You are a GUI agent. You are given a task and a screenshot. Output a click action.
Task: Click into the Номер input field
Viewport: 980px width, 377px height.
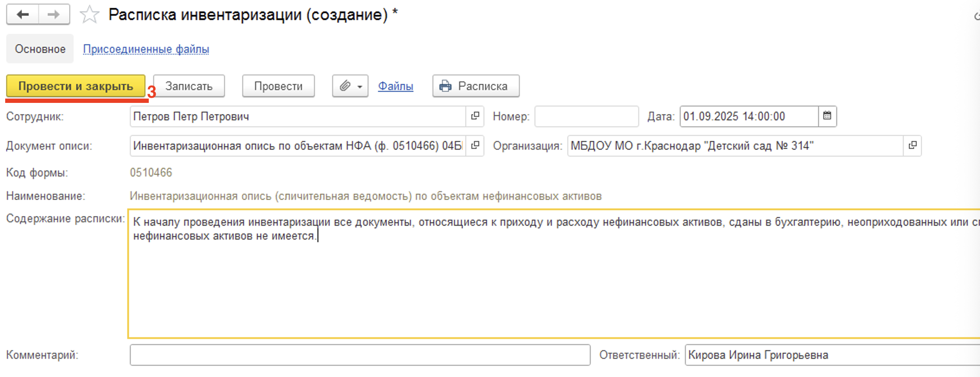[x=586, y=116]
